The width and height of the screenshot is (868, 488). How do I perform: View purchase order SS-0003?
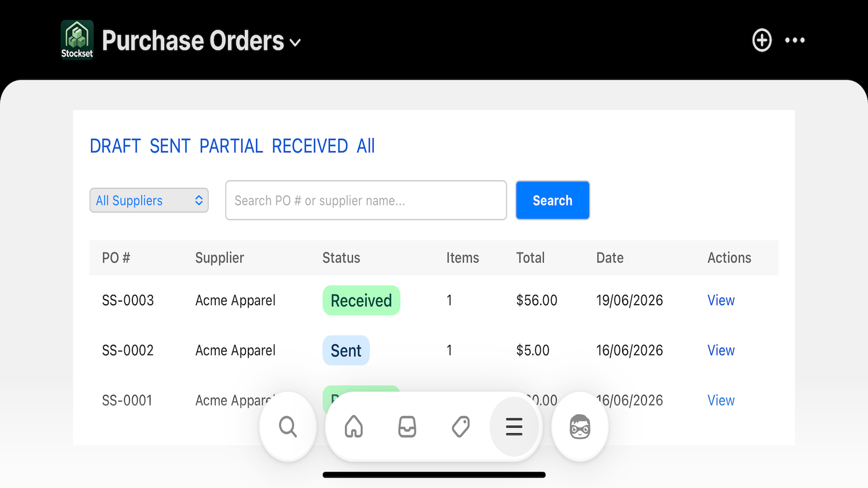721,300
